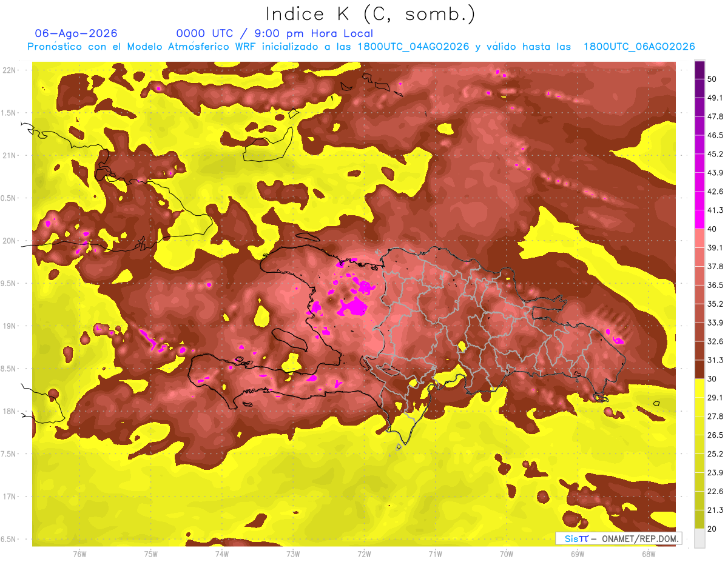Screen dimensions: 728x562
Task: Click the colorbar value "40"
Action: pyautogui.click(x=712, y=229)
